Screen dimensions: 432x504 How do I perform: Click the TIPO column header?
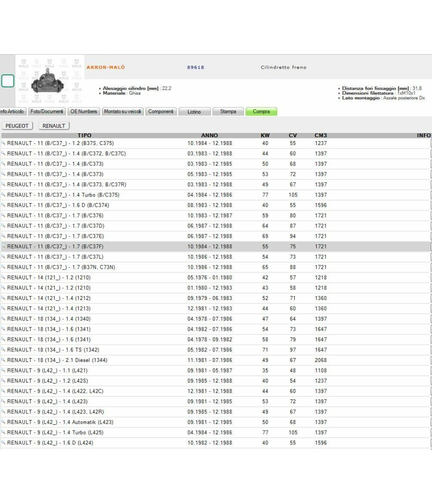point(84,135)
